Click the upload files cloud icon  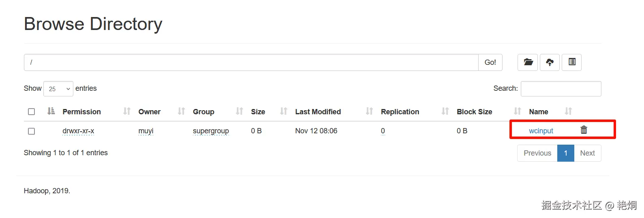(550, 62)
